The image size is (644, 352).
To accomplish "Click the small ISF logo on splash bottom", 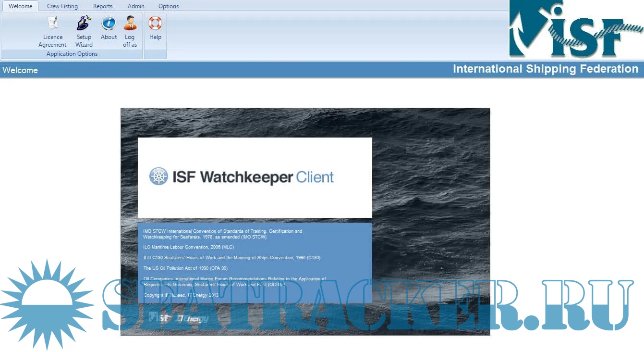I will 159,318.
